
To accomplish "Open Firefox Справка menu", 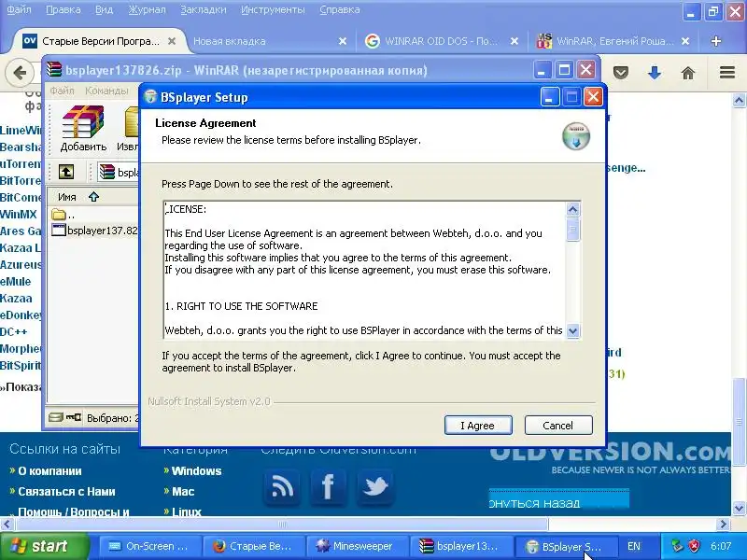I will click(x=340, y=9).
